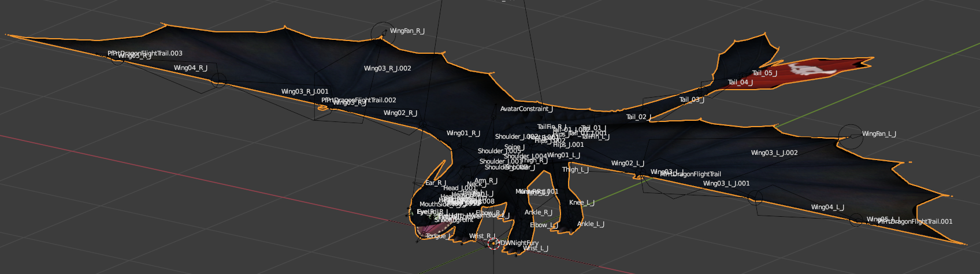Click the circle bone shape beside WingFan_L_J

850,136
